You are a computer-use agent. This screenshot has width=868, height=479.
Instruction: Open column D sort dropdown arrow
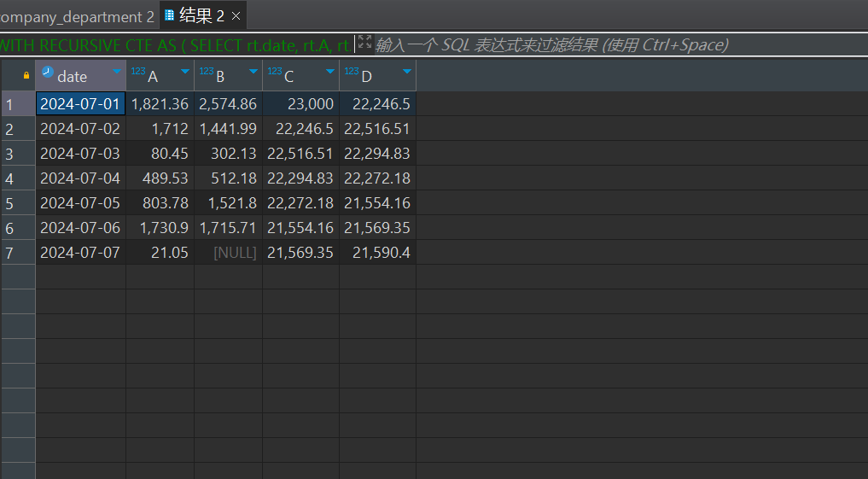tap(407, 72)
